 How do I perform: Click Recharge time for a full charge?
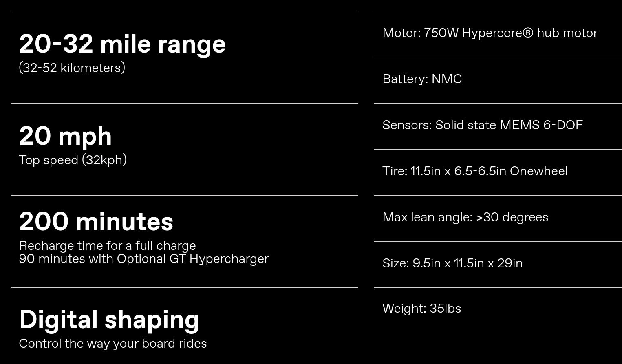click(108, 246)
